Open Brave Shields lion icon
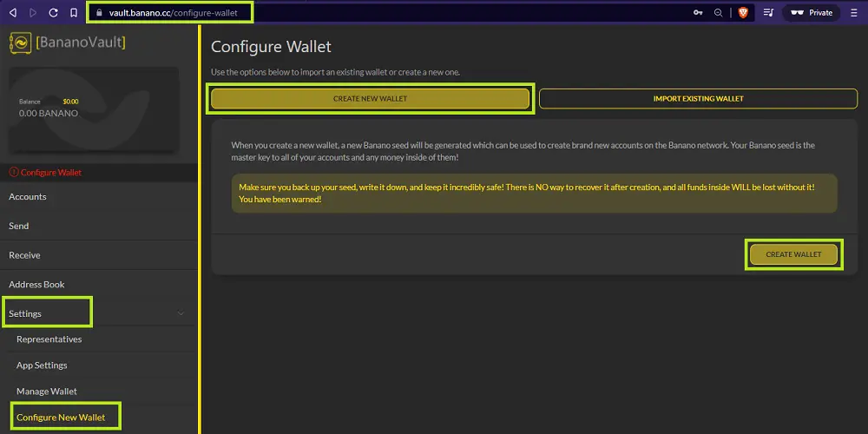Viewport: 868px width, 434px height. point(743,13)
